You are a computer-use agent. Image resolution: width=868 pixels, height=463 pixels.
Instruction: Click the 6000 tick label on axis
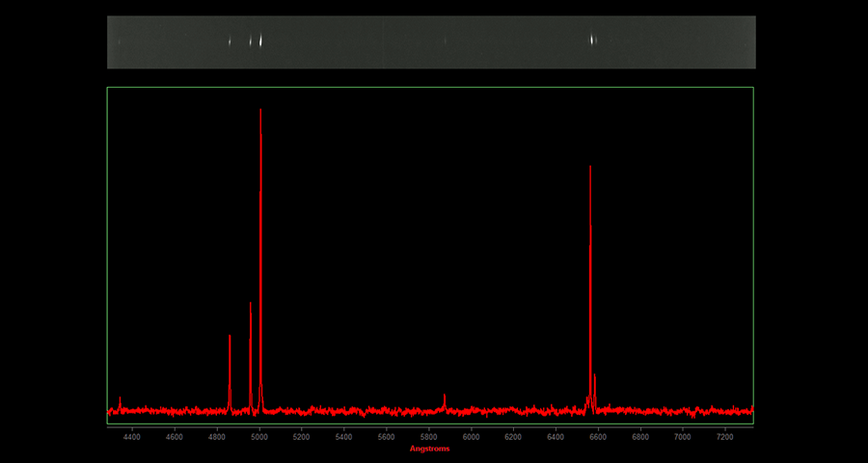(x=471, y=437)
